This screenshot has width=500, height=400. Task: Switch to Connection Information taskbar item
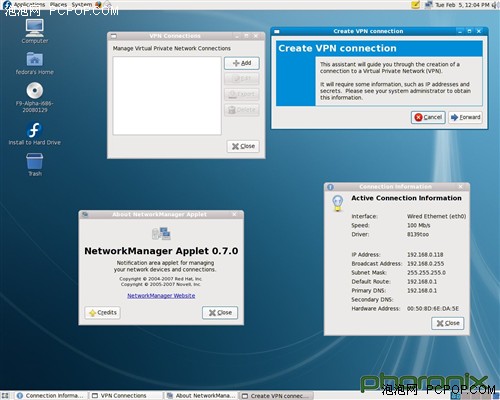tap(50, 396)
